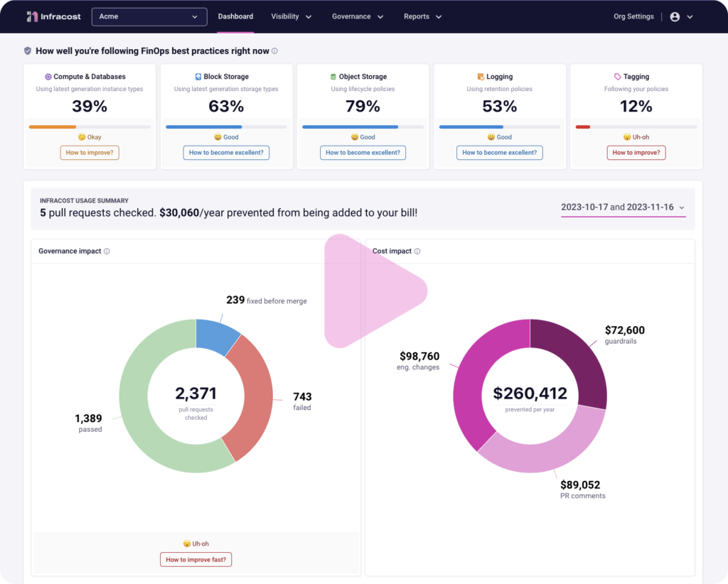This screenshot has height=584, width=728.
Task: Select the Tagging tag icon
Action: point(616,76)
